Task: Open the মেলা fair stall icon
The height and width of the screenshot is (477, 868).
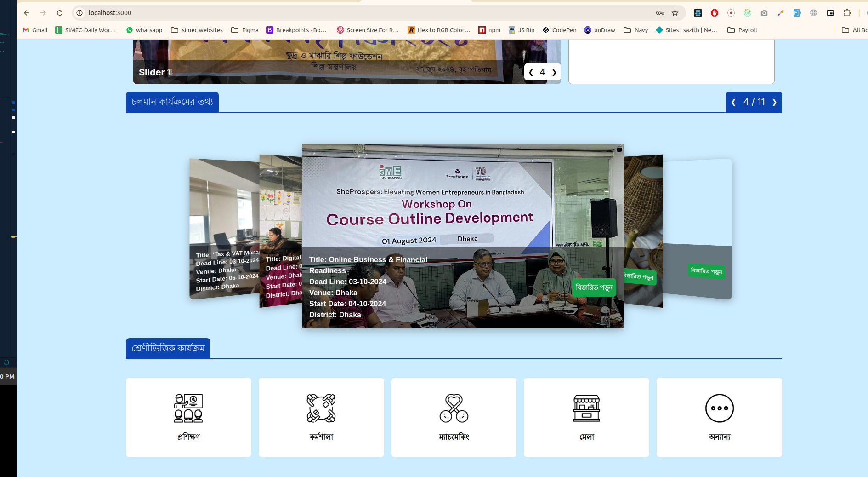Action: (586, 408)
